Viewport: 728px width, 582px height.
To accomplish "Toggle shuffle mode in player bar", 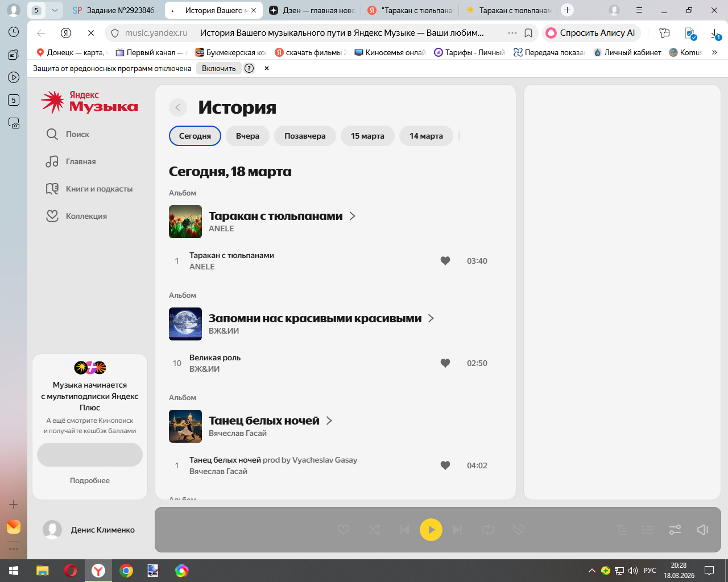I will [374, 530].
